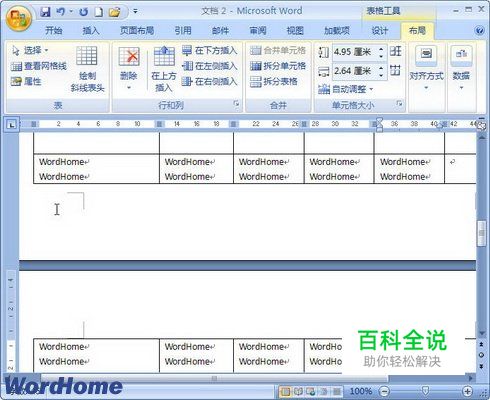Click the ruler tab selector L icon

click(12, 125)
